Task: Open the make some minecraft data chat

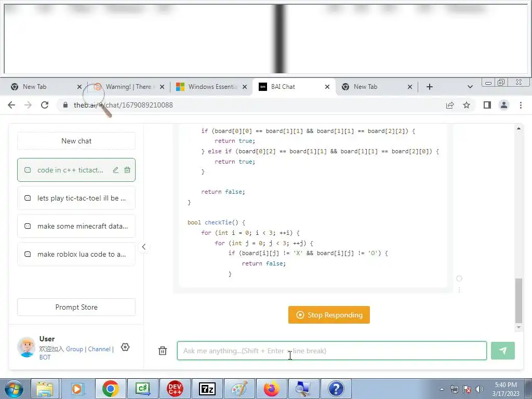Action: (76, 227)
